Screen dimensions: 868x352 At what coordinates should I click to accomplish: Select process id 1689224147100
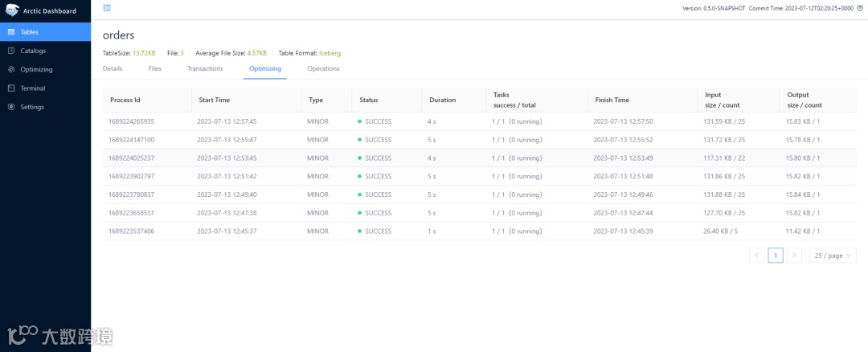131,140
